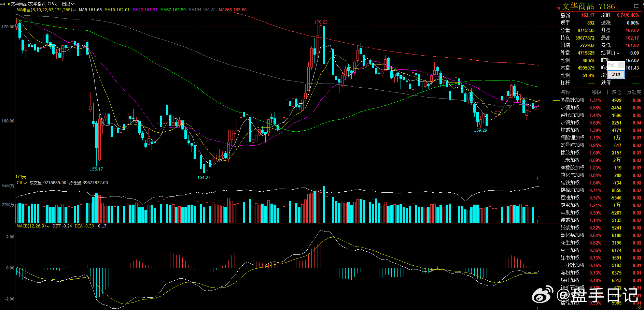Select the 菜籽油加权 row
Image resolution: width=644 pixels, height=310 pixels.
click(x=601, y=115)
